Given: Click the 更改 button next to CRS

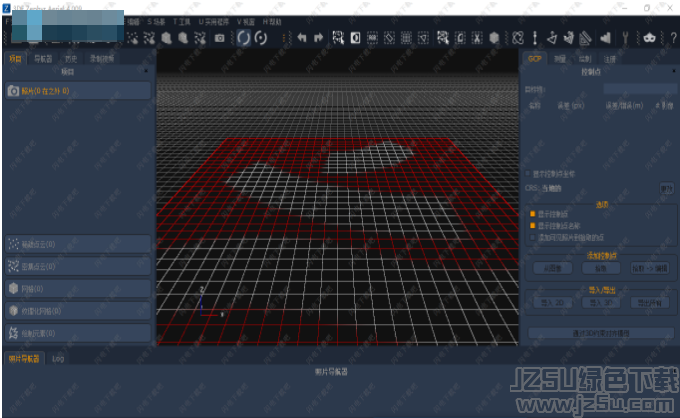Looking at the screenshot, I should 666,188.
